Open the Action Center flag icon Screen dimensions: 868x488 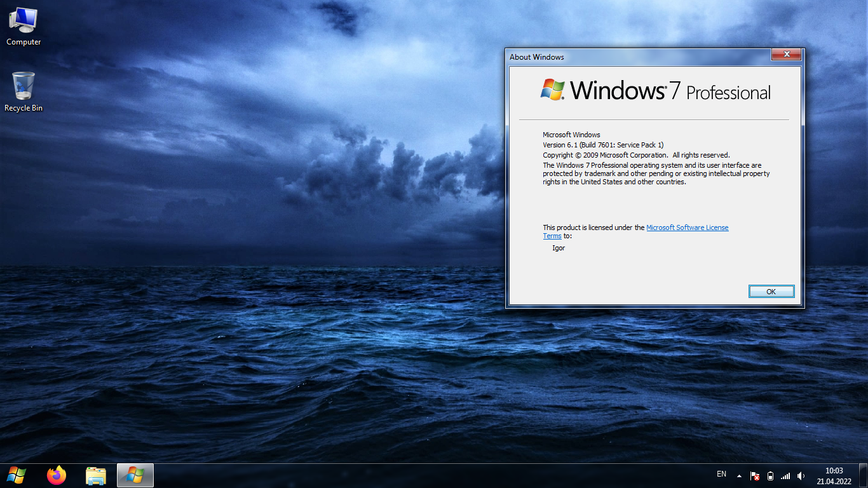pos(755,475)
